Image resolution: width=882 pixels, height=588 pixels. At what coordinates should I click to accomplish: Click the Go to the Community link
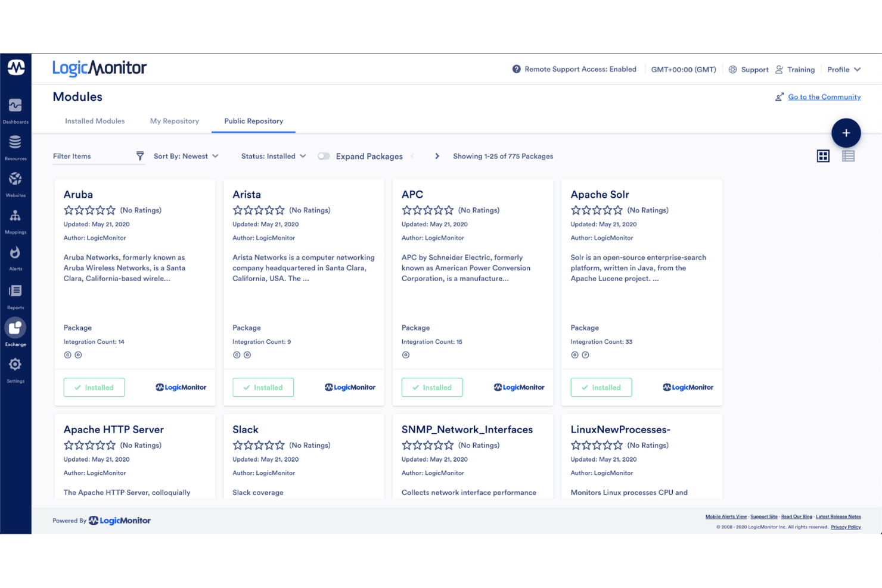pos(824,97)
